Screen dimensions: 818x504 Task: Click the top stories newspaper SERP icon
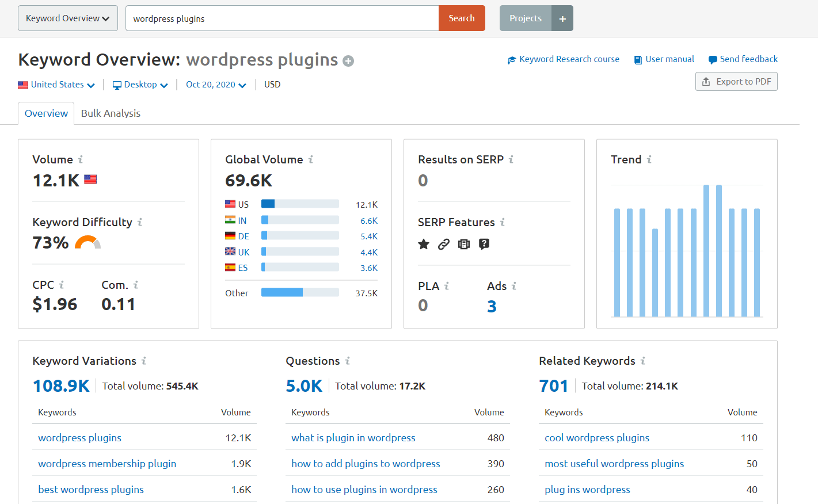click(464, 244)
